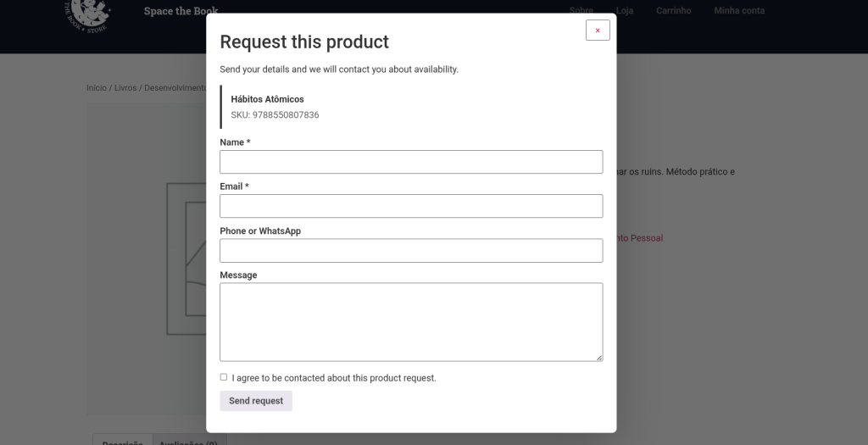
Task: Select the SKU: 9788550807836 text
Action: 275,115
